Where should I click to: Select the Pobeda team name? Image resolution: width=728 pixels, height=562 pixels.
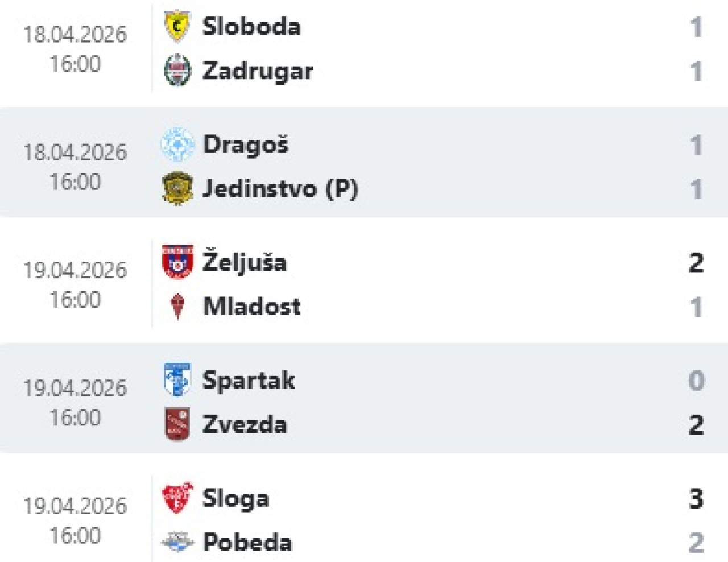pos(247,543)
